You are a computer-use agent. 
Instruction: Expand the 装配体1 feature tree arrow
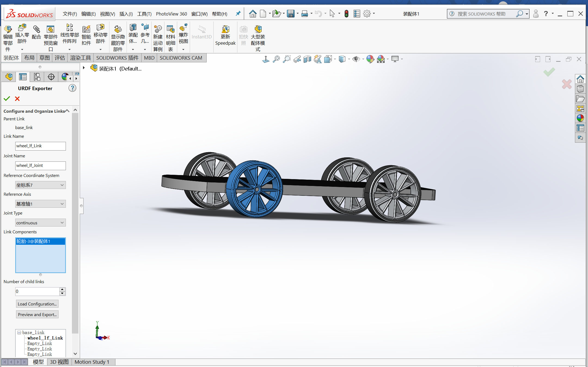click(84, 68)
